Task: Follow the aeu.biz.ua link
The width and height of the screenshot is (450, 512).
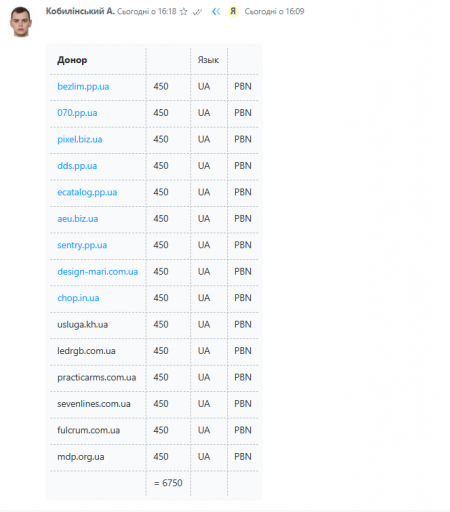Action: click(x=78, y=219)
